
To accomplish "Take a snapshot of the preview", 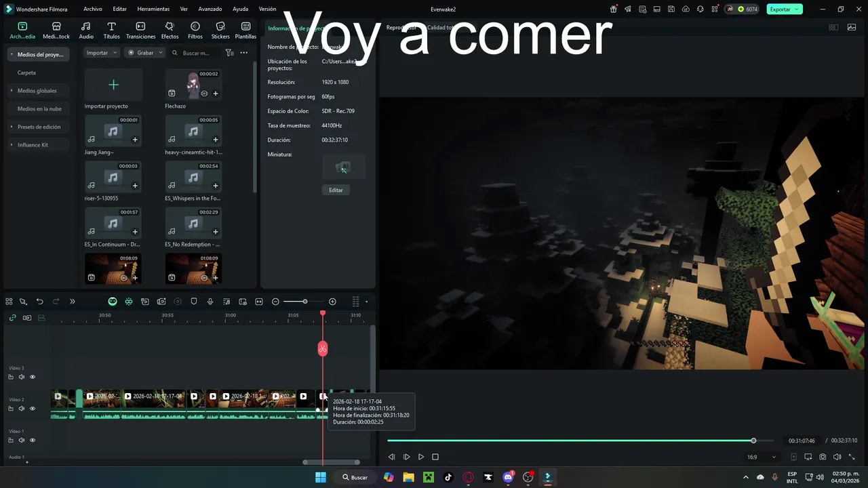I will pyautogui.click(x=823, y=457).
